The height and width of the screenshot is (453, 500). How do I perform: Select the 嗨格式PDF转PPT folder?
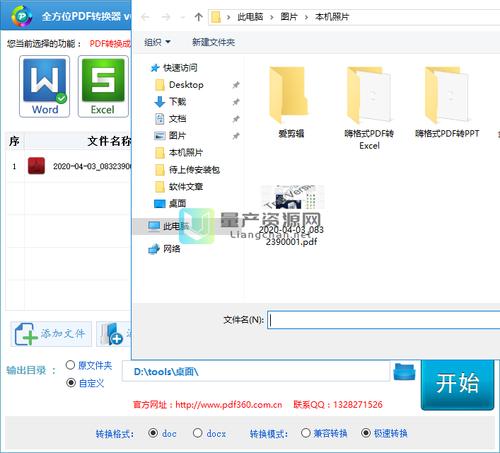pyautogui.click(x=447, y=102)
